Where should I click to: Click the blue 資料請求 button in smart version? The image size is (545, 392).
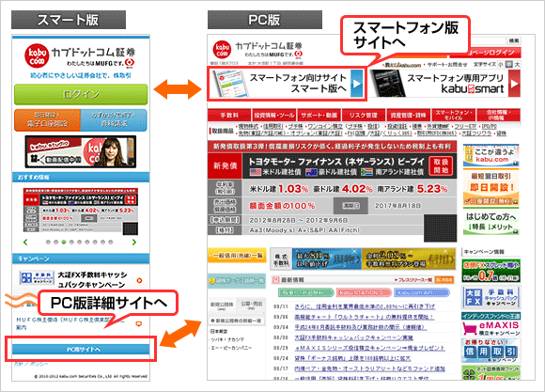click(114, 120)
